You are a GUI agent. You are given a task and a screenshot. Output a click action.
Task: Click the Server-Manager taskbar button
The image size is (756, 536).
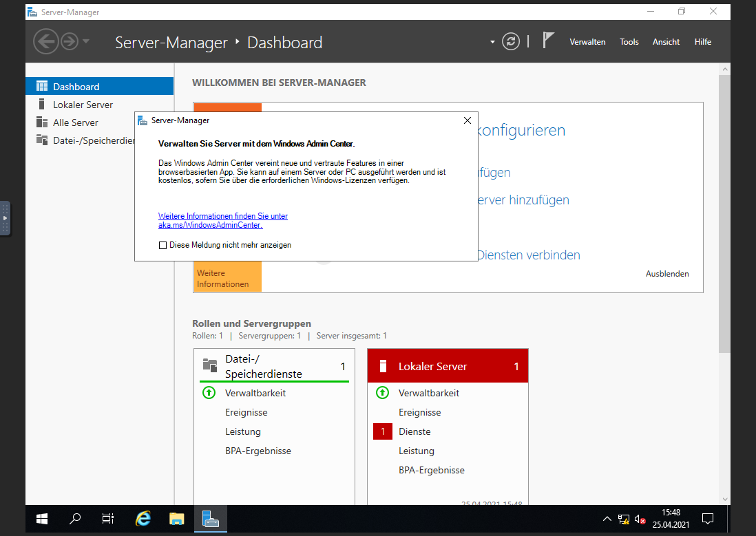coord(210,519)
